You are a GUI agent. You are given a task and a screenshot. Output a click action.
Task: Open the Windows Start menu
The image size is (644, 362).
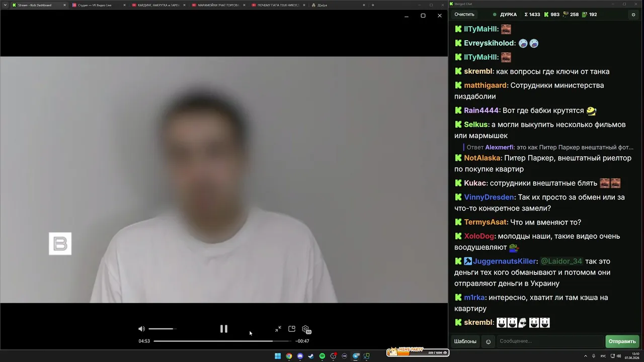point(278,356)
